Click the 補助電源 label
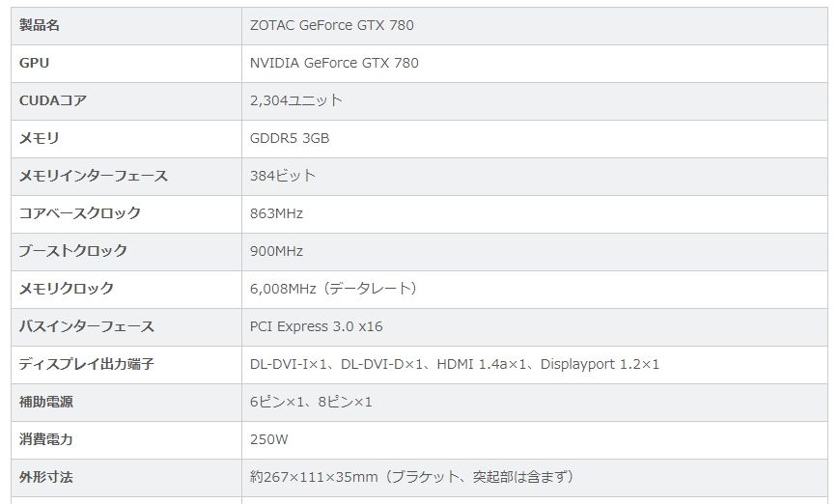 [x=46, y=402]
